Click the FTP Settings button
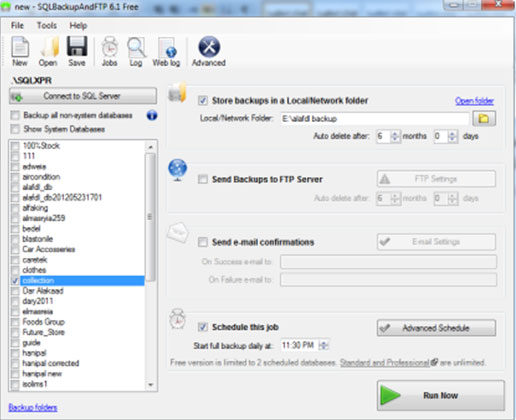This screenshot has height=420, width=516. pos(436,179)
